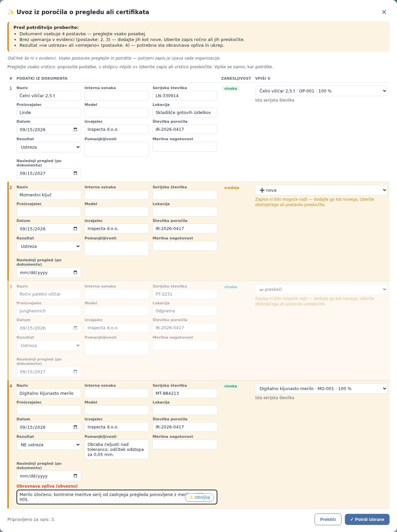Viewport: 397px width, 532px height.
Task: Open calendar picker for row 2 Naslednji pregled
Action: [75, 272]
